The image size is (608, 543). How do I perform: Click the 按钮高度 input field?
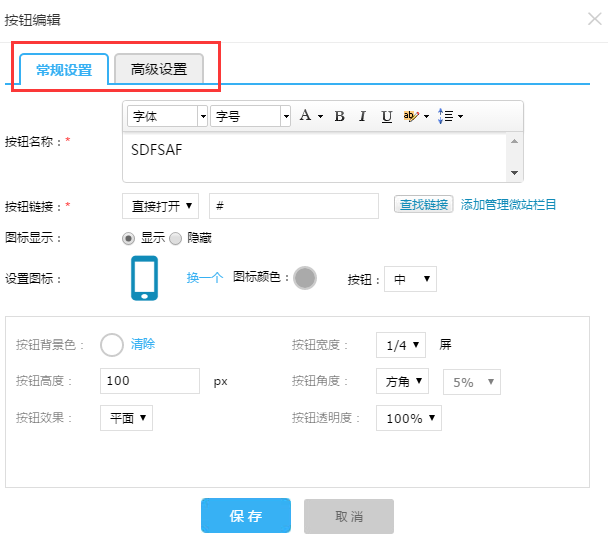point(150,381)
